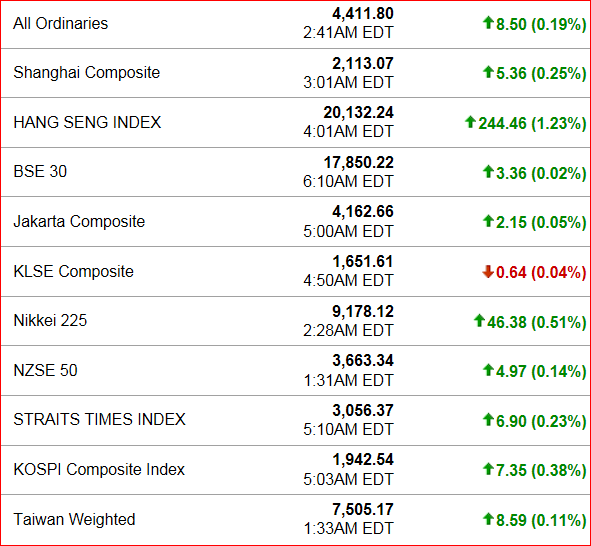Select the HANG SENG INDEX name
This screenshot has height=546, width=591.
coord(87,122)
